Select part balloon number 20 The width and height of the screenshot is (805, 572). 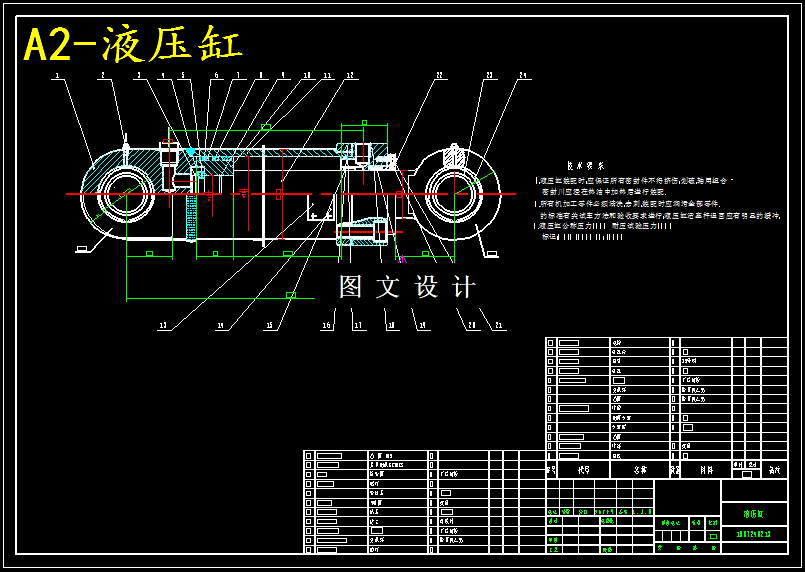pyautogui.click(x=472, y=326)
